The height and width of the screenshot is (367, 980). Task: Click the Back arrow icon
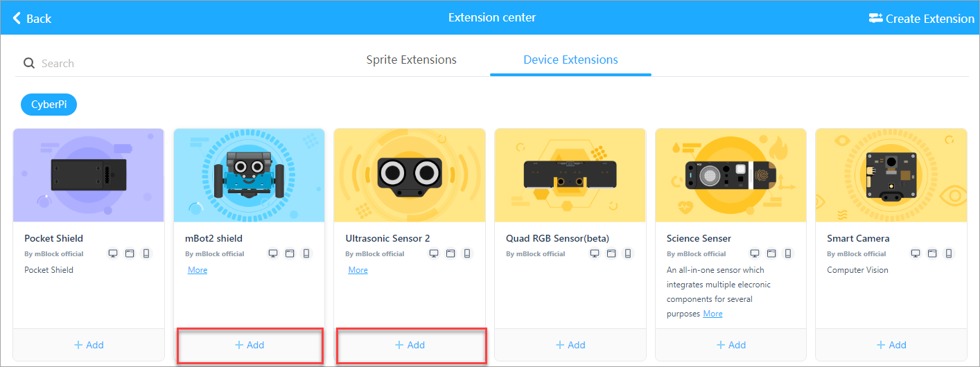coord(17,18)
